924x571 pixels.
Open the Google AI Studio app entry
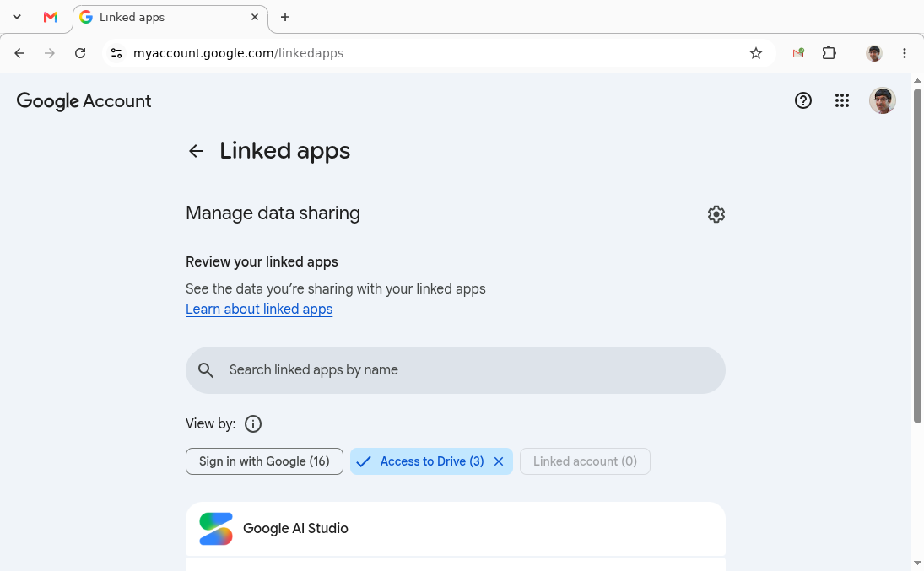pyautogui.click(x=455, y=529)
